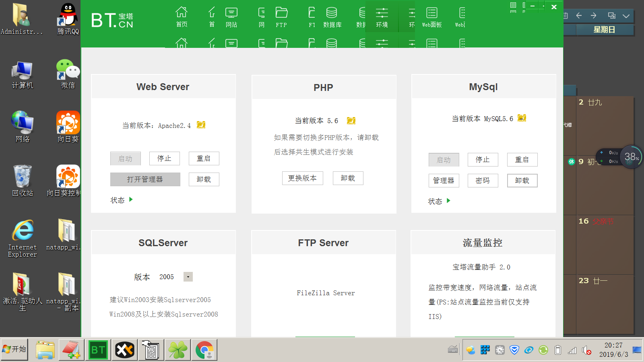Go to previous month in calendar
Screen dimensions: 644x362
click(579, 16)
